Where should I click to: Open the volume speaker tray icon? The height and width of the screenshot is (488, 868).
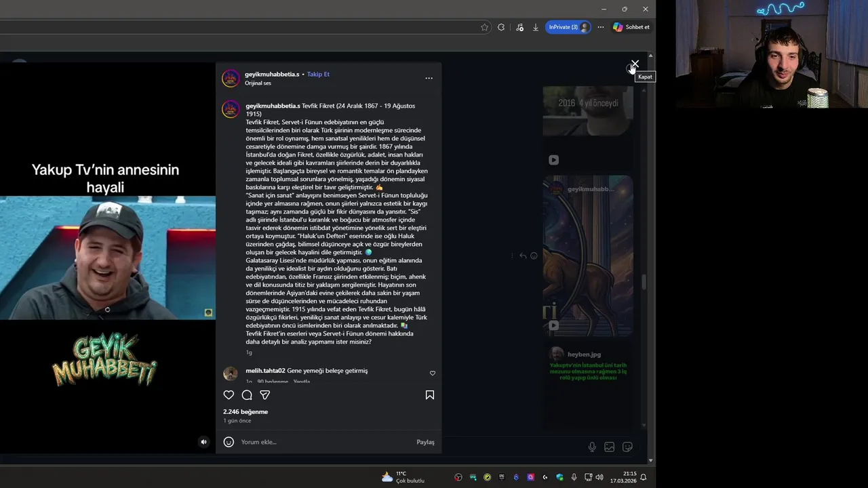tap(599, 477)
